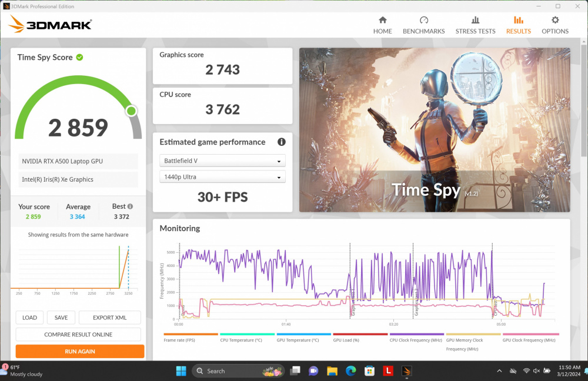
Task: Click the orange results chart icon
Action: (518, 20)
